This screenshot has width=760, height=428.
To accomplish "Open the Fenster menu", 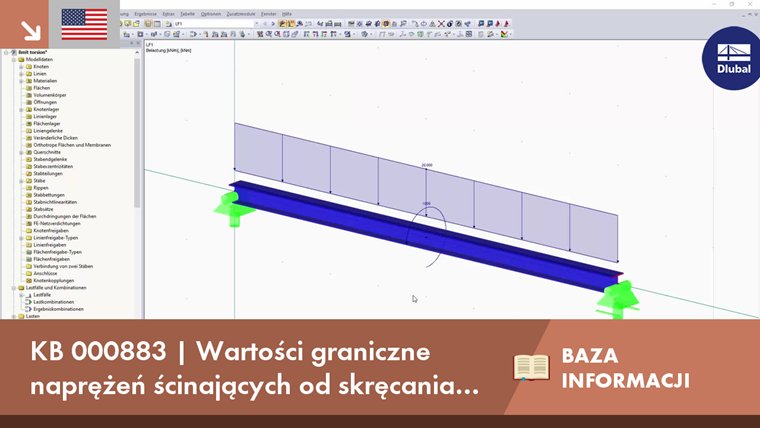I will 269,14.
